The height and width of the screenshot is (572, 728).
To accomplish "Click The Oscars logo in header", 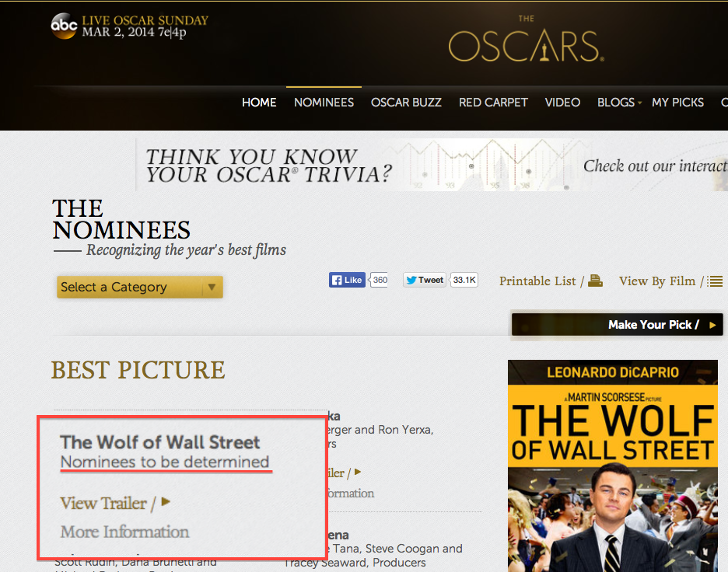I will click(526, 40).
